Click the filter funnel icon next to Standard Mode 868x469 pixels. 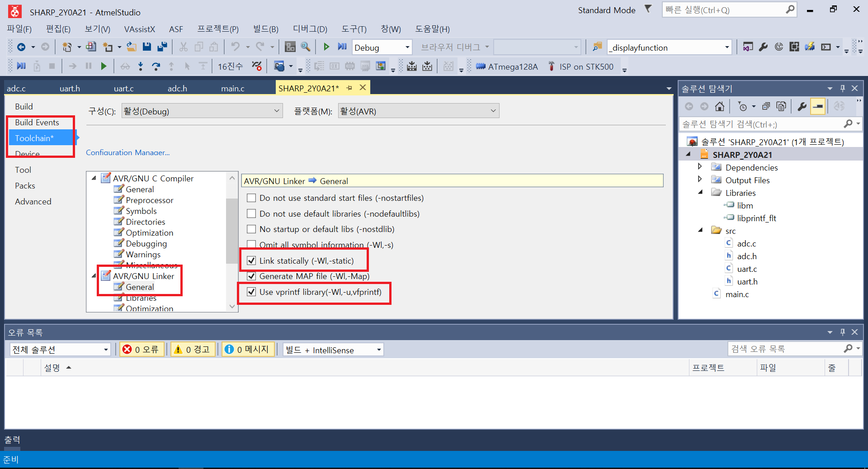point(648,9)
